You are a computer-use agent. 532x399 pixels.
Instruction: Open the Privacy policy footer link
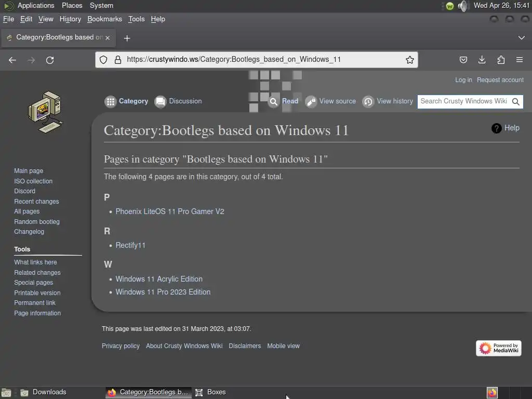(x=121, y=345)
